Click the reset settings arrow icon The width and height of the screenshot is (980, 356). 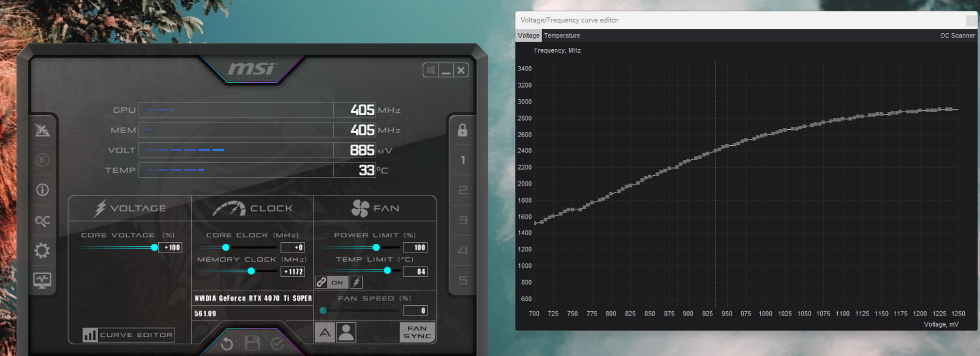click(x=227, y=344)
